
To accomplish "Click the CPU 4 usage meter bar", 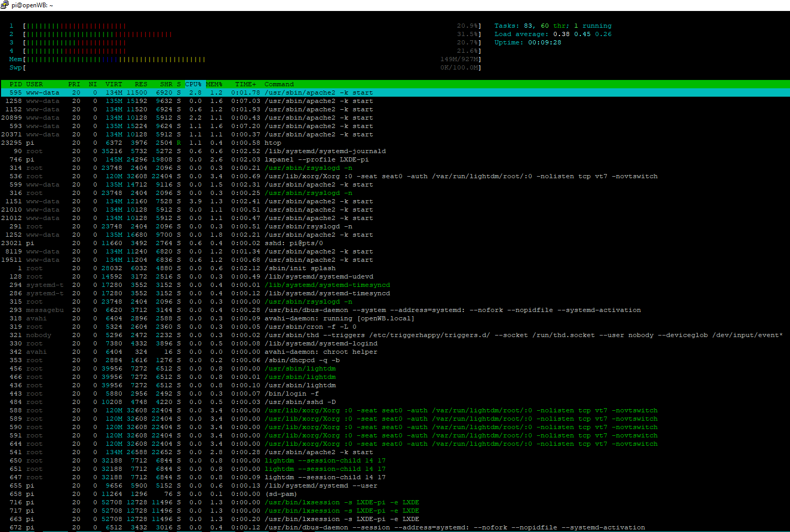I will click(252, 51).
